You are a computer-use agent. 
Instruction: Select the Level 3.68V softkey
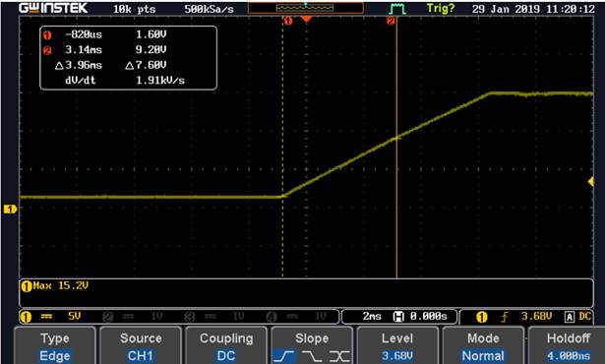[x=397, y=346]
